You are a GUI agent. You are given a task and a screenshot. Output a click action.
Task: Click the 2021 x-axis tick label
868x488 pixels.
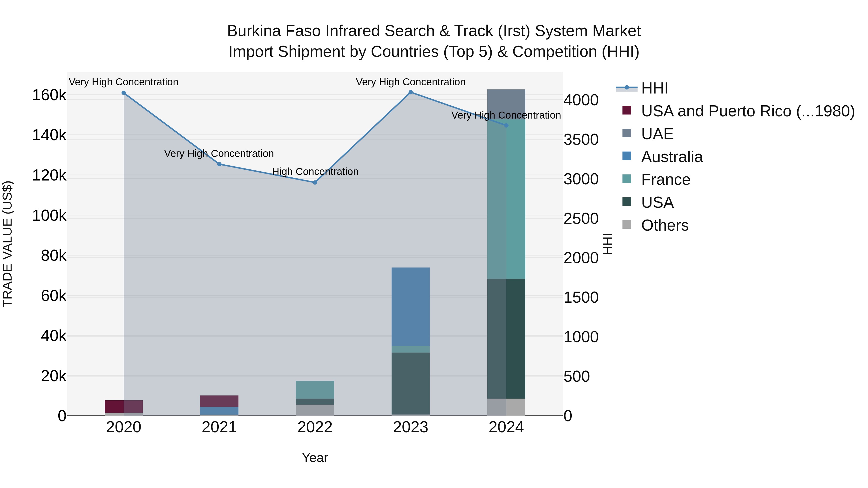(x=219, y=427)
